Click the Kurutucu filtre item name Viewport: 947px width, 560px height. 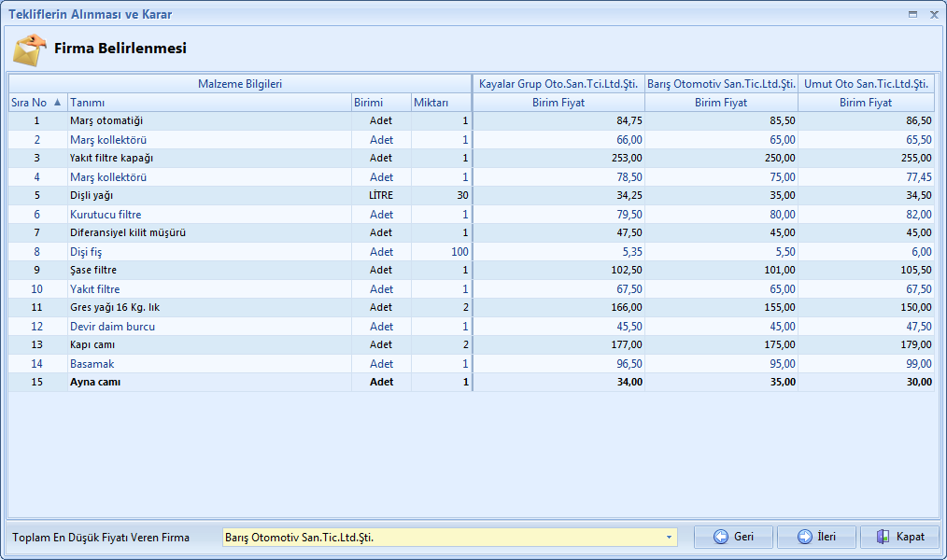106,215
